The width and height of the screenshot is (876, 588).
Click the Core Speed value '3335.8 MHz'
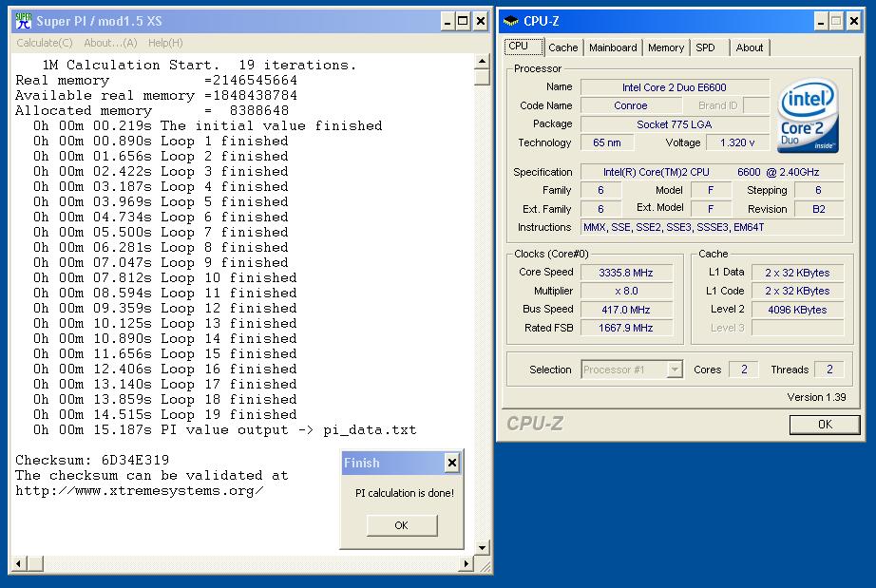pos(626,273)
